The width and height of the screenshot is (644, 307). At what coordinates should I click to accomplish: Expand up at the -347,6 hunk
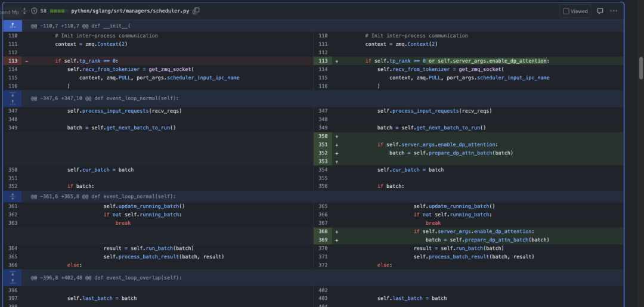click(12, 101)
